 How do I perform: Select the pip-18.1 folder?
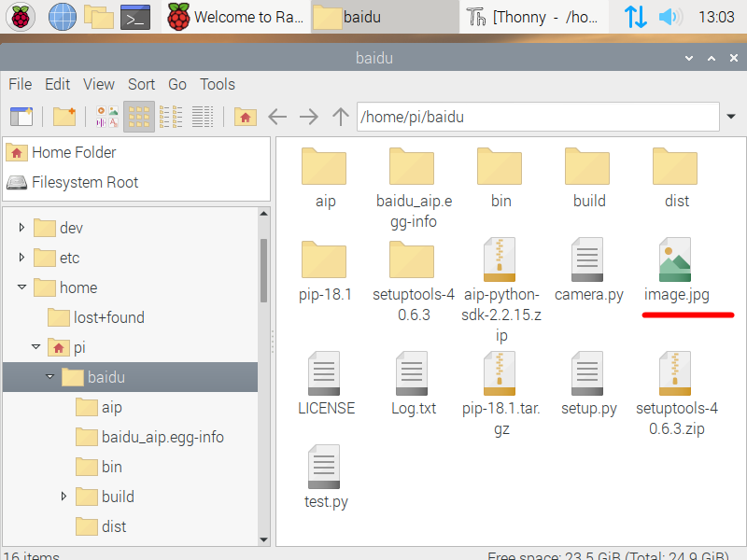click(324, 272)
